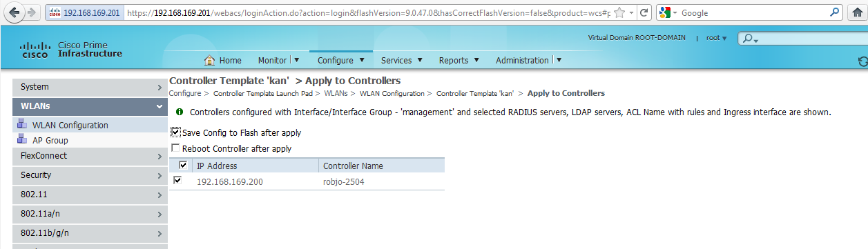Click the Prime search magnifier icon
868x249 pixels.
pyautogui.click(x=749, y=39)
